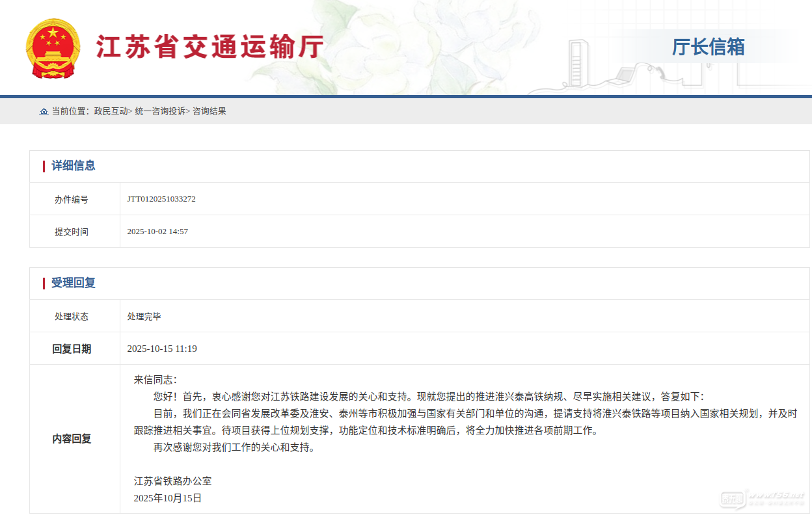The image size is (812, 517).
Task: Click the watermark logo at bottom right
Action: (x=762, y=497)
